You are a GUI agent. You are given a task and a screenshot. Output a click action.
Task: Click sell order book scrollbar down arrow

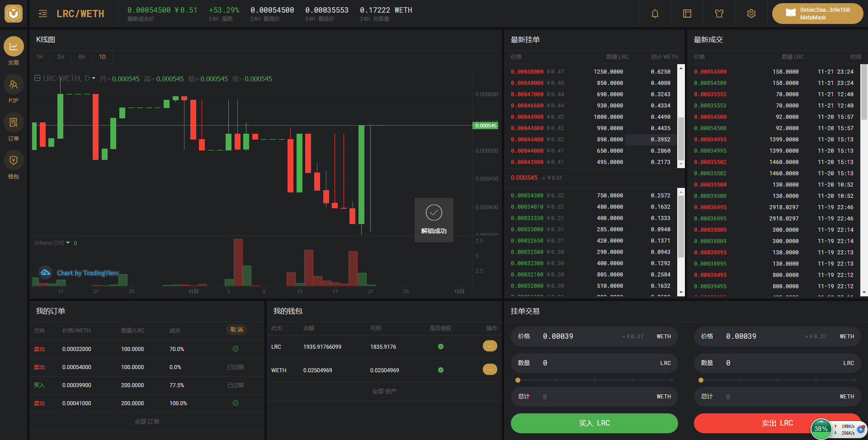point(681,164)
